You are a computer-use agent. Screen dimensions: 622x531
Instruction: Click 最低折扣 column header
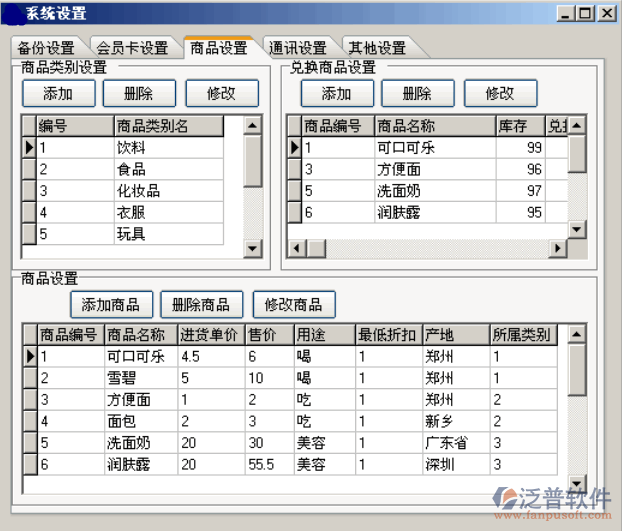[x=389, y=335]
